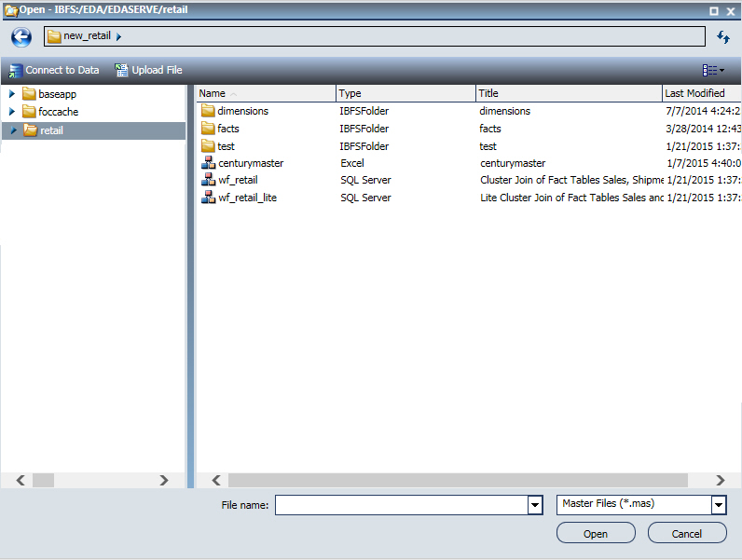This screenshot has height=560, width=742.
Task: Sort by the Name column header
Action: coord(266,94)
